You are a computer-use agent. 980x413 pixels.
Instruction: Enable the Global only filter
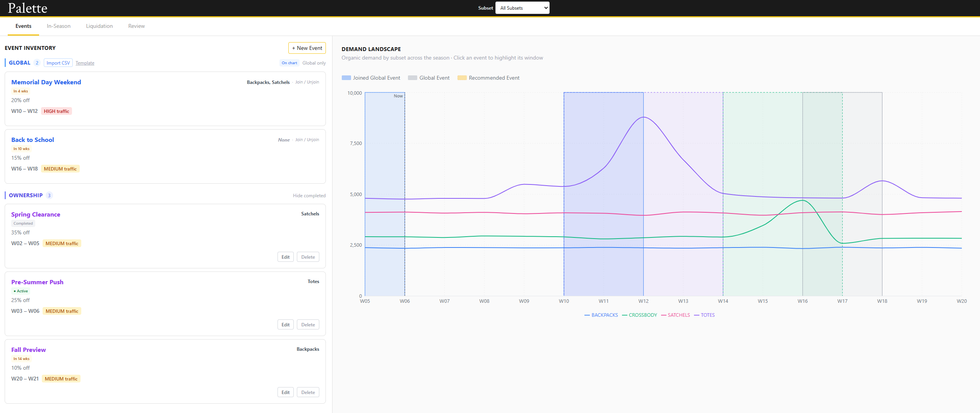coord(314,63)
